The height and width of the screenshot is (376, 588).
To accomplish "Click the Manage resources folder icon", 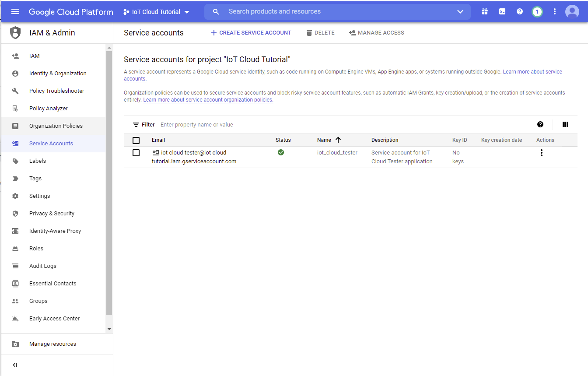I will click(15, 344).
